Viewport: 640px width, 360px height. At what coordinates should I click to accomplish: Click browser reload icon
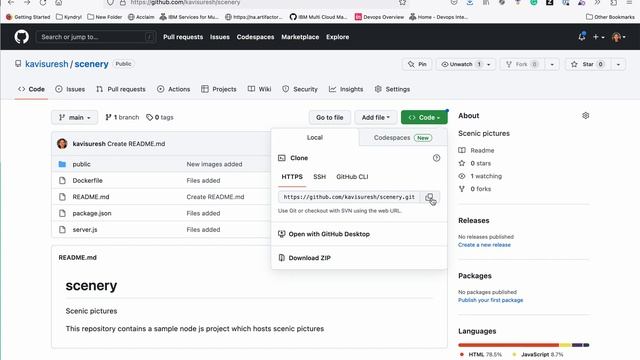point(42,2)
